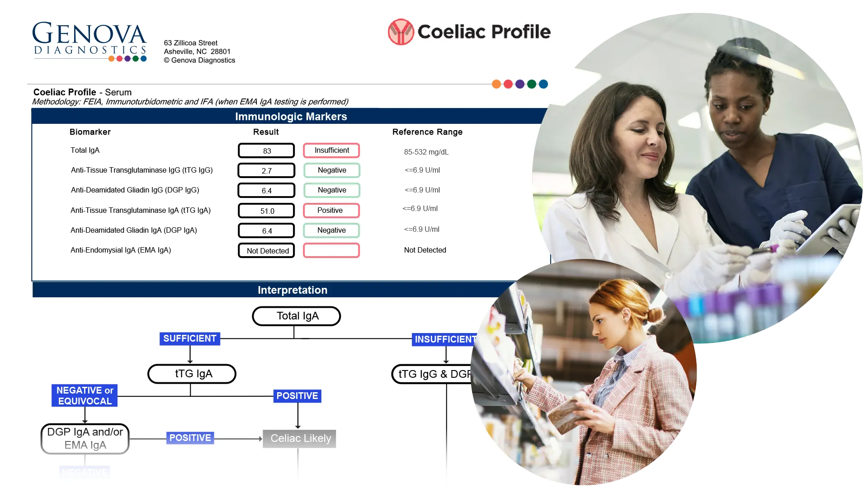Click the Negative status for DGP IgG
868x488 pixels.
point(332,190)
